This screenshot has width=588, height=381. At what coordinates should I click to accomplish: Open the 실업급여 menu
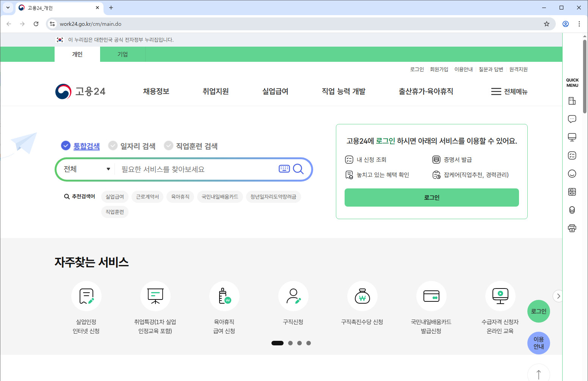(x=275, y=91)
